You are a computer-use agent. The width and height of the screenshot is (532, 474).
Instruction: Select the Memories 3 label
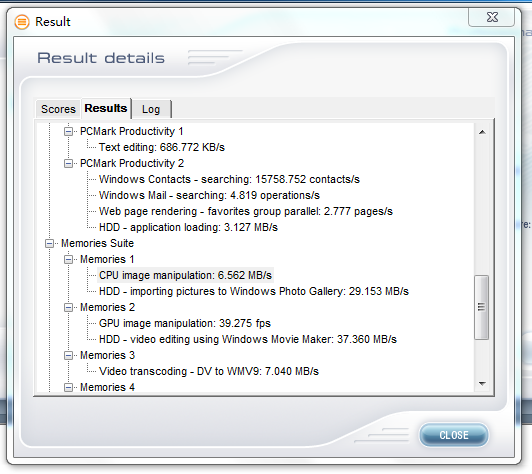(x=107, y=355)
